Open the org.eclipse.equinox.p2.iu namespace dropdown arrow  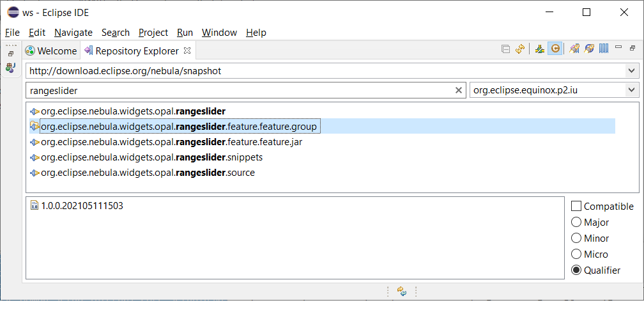pos(631,90)
